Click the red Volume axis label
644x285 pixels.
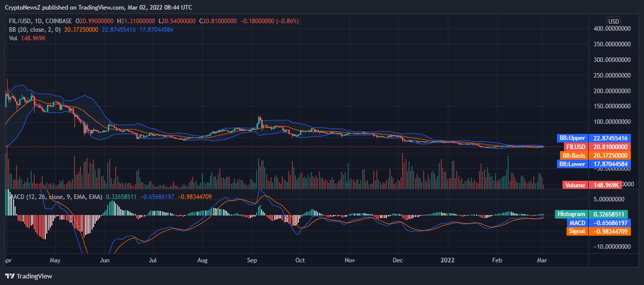(575, 185)
